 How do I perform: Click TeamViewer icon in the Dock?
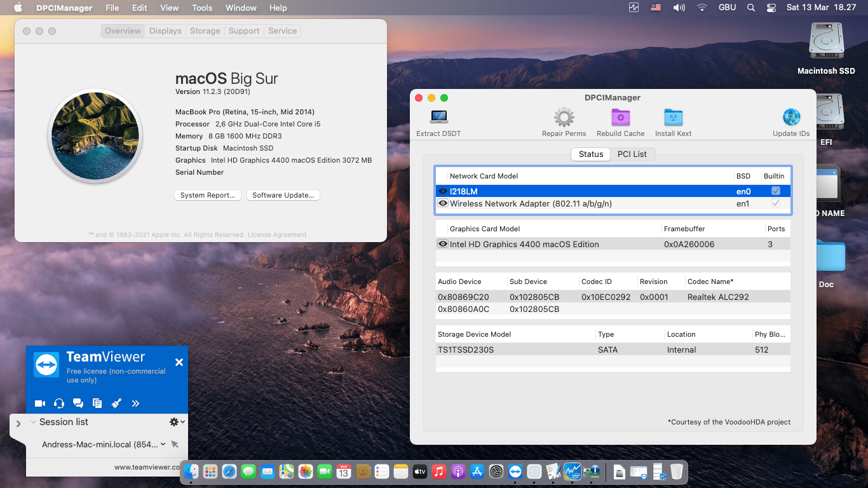(x=515, y=471)
